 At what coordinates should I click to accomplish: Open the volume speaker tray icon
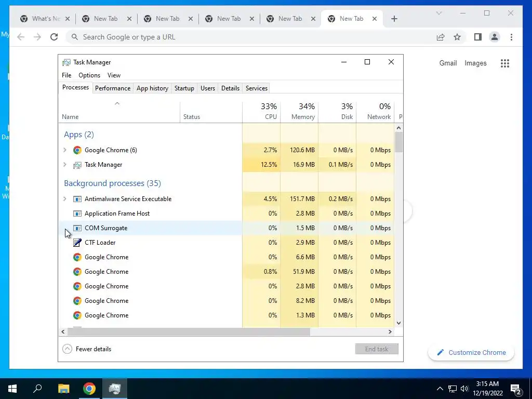(464, 389)
